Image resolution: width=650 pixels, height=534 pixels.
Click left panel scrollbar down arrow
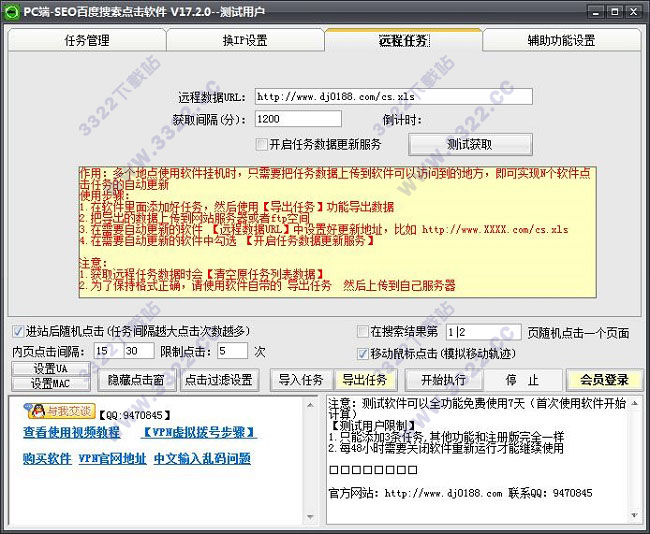tap(310, 517)
